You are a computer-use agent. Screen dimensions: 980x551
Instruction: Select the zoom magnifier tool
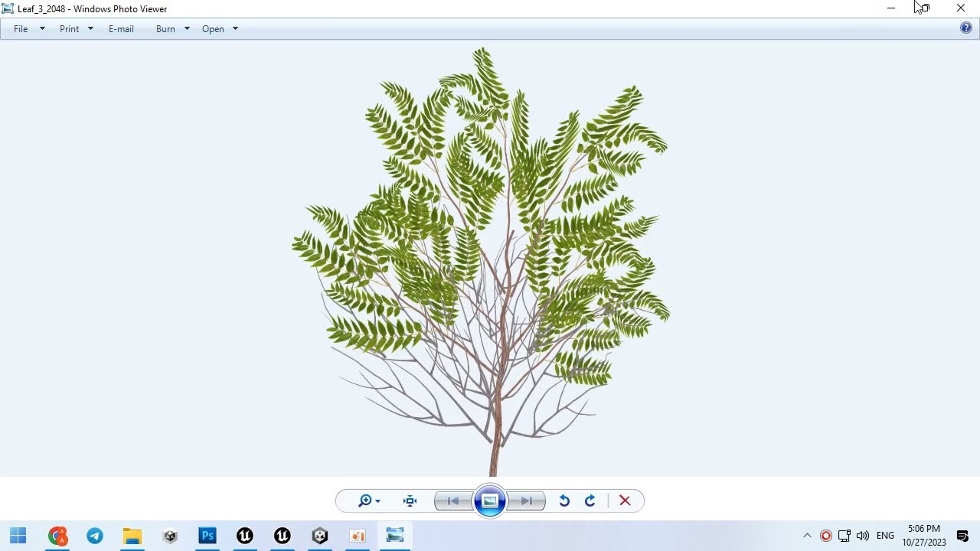click(366, 500)
